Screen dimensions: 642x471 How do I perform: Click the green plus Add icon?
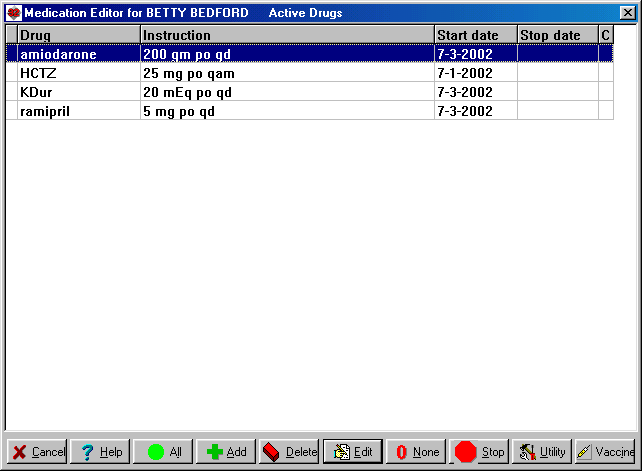pos(215,452)
